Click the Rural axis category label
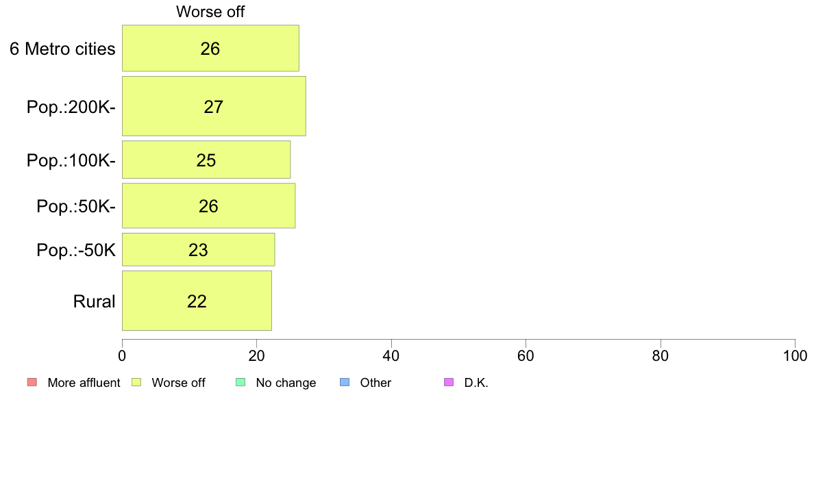 tap(94, 301)
